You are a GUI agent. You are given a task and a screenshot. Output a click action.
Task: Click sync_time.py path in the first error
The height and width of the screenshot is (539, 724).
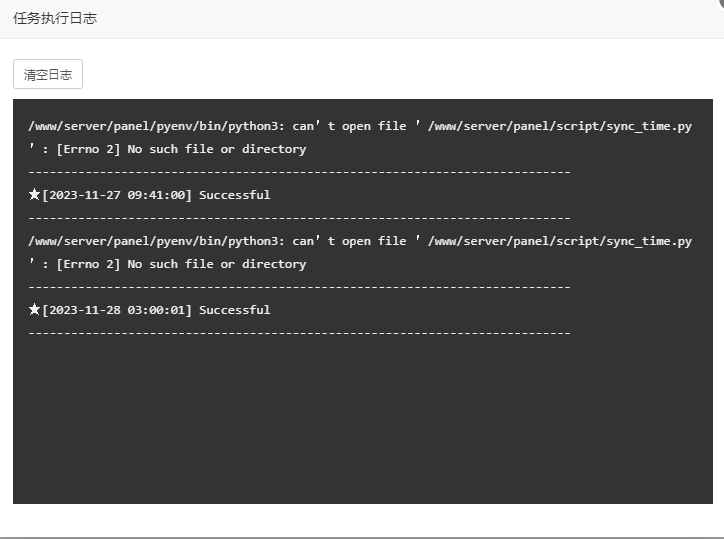tap(560, 126)
